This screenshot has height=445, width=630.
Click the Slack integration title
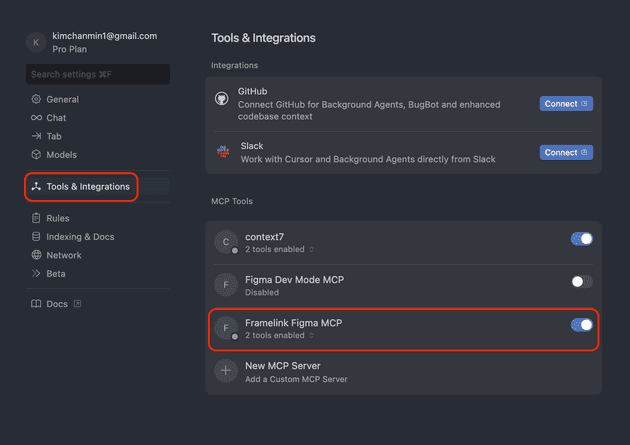[252, 146]
